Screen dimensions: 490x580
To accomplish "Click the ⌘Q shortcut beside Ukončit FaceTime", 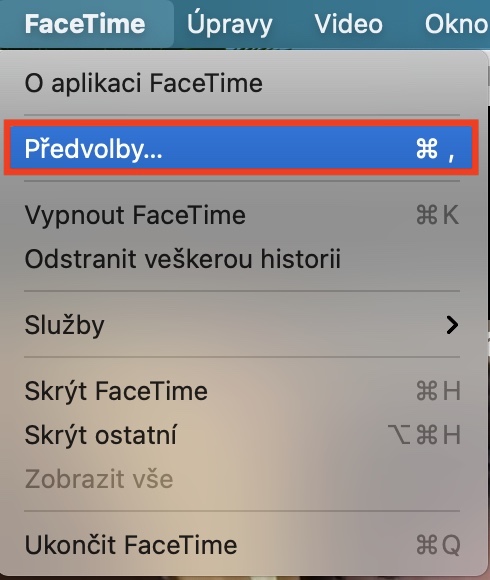I will [438, 545].
